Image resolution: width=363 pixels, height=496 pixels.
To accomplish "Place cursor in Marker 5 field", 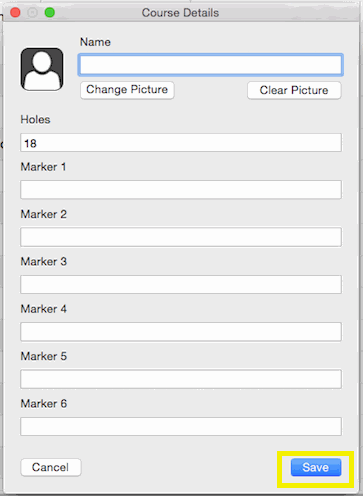I will click(x=181, y=379).
